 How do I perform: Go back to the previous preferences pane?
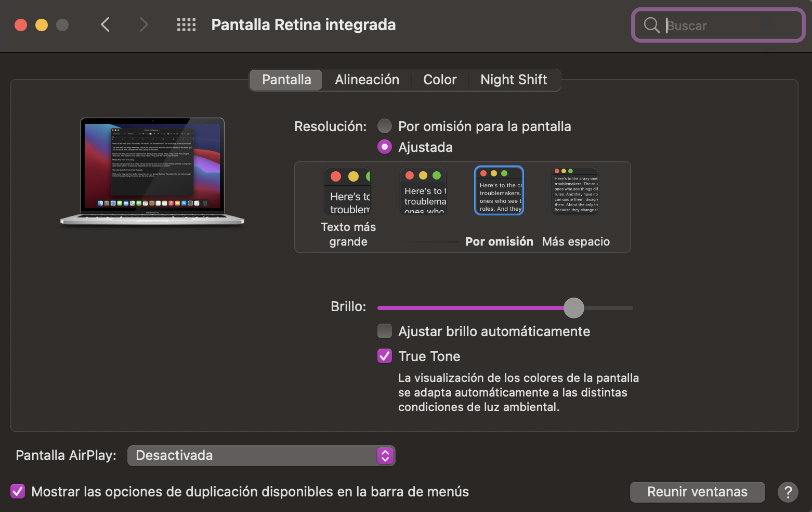[x=106, y=24]
